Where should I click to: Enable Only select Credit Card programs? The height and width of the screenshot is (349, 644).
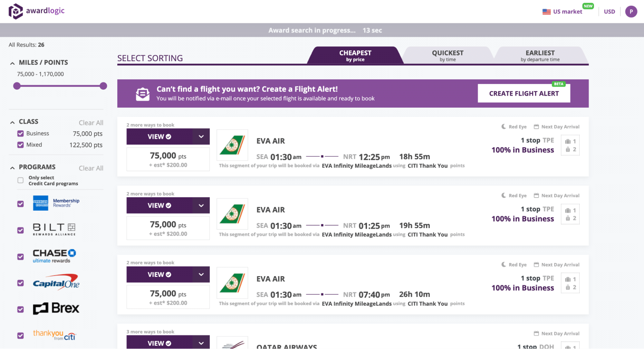pyautogui.click(x=21, y=180)
